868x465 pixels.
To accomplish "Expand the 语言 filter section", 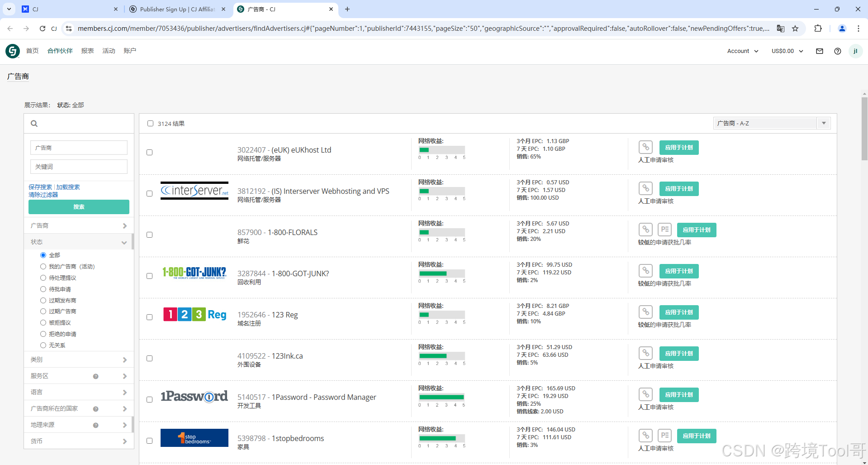I will click(x=79, y=392).
